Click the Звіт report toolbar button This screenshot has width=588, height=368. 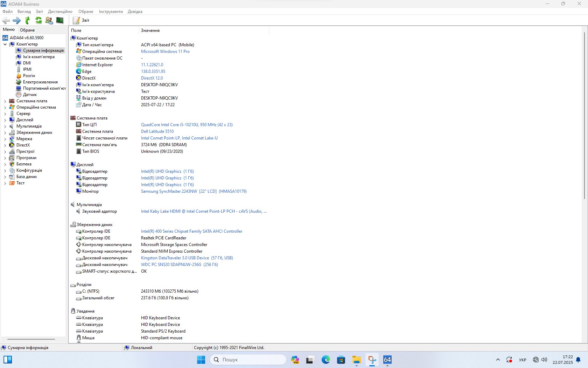pos(81,20)
